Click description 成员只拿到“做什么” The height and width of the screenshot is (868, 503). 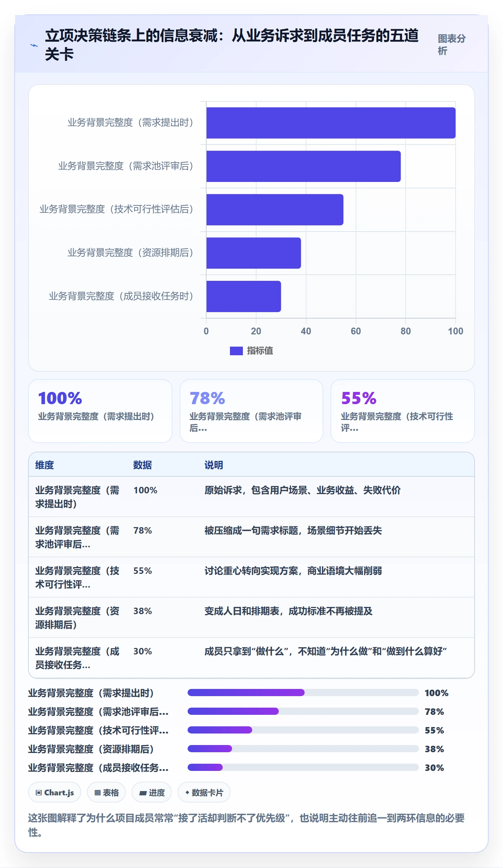(326, 651)
